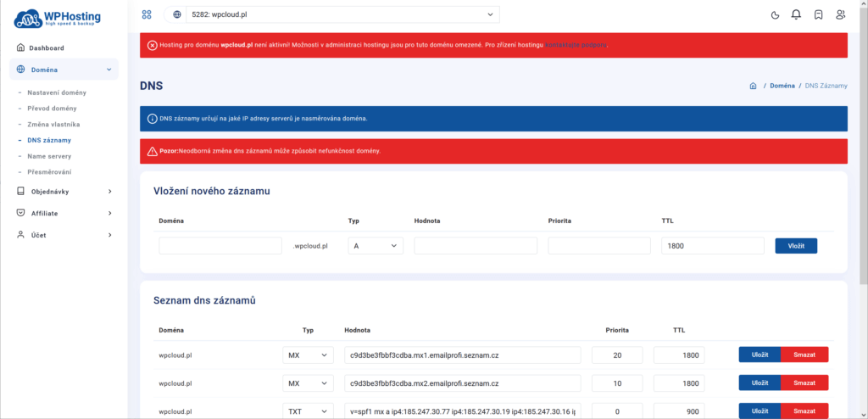Open the apps grid icon
The height and width of the screenshot is (419, 868).
pos(147,14)
